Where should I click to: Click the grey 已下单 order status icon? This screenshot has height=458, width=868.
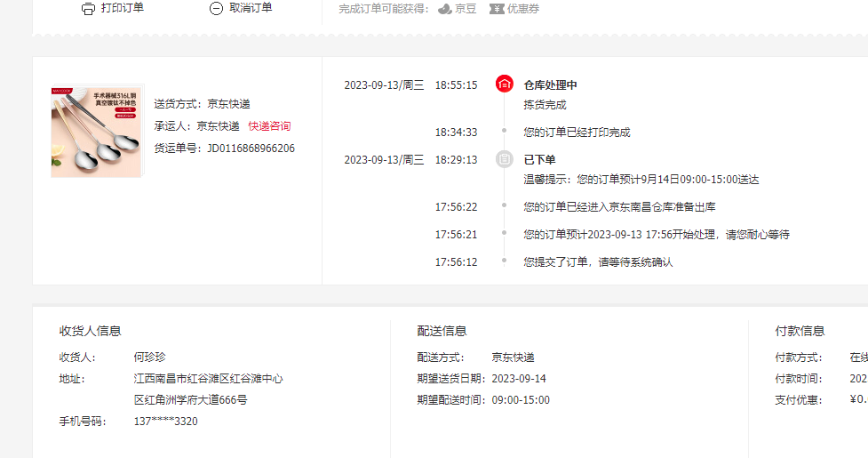(504, 159)
